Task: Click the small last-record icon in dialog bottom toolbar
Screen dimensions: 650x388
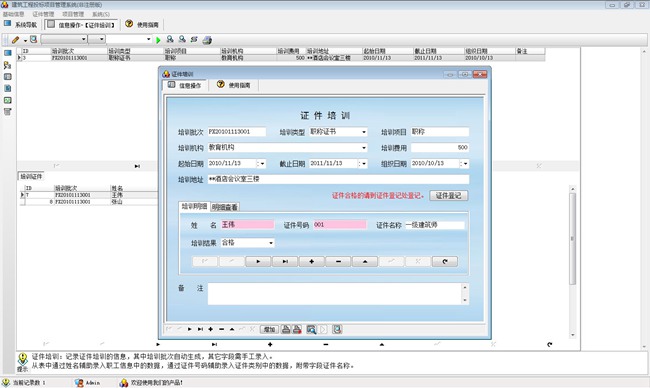Action: pyautogui.click(x=200, y=329)
